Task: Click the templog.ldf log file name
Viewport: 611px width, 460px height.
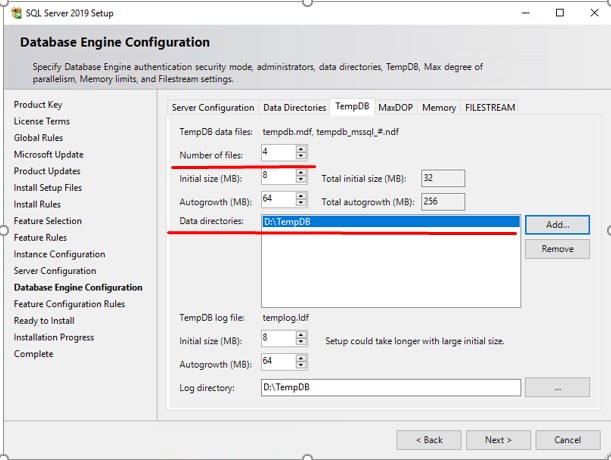Action: point(286,318)
